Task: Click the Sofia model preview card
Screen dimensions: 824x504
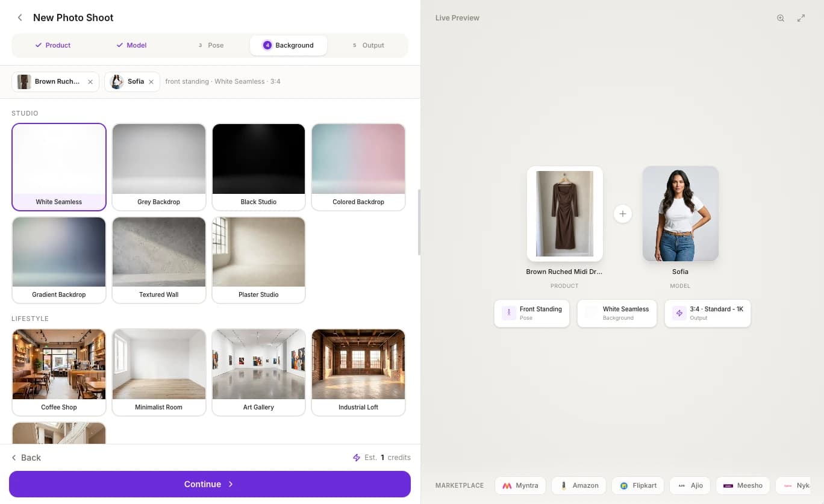Action: (x=681, y=214)
